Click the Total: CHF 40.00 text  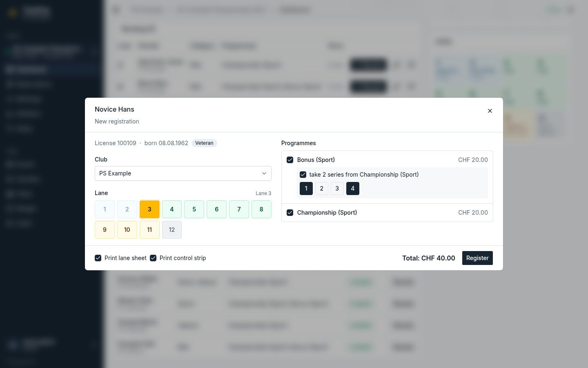(428, 258)
